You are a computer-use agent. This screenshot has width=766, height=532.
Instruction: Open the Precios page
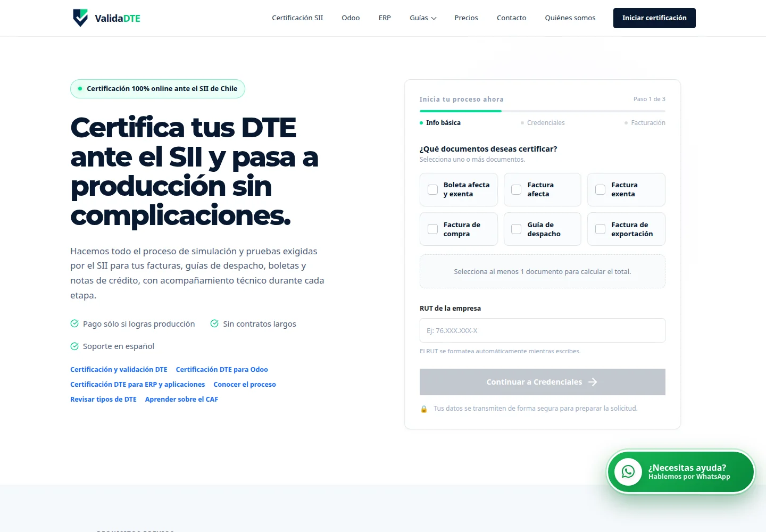tap(466, 18)
